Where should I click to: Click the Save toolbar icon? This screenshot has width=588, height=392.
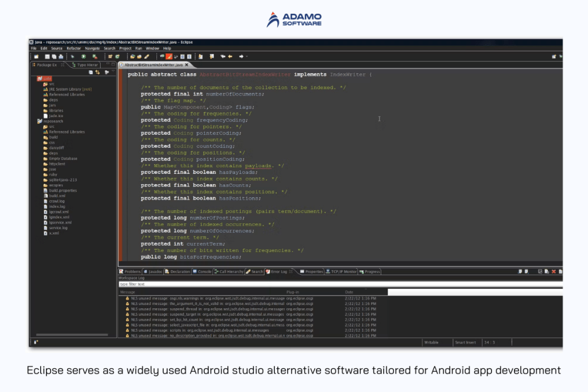tap(48, 56)
